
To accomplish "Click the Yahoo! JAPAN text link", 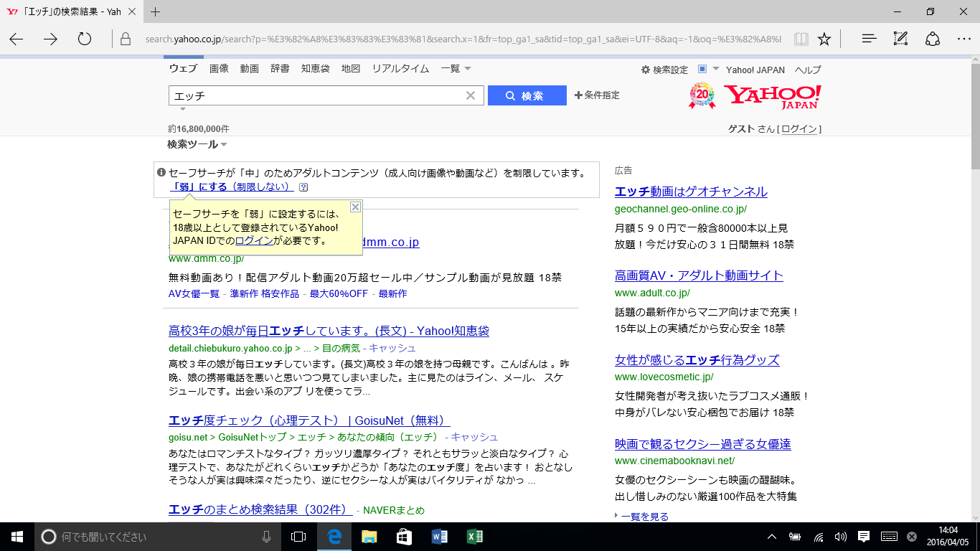I will 755,70.
